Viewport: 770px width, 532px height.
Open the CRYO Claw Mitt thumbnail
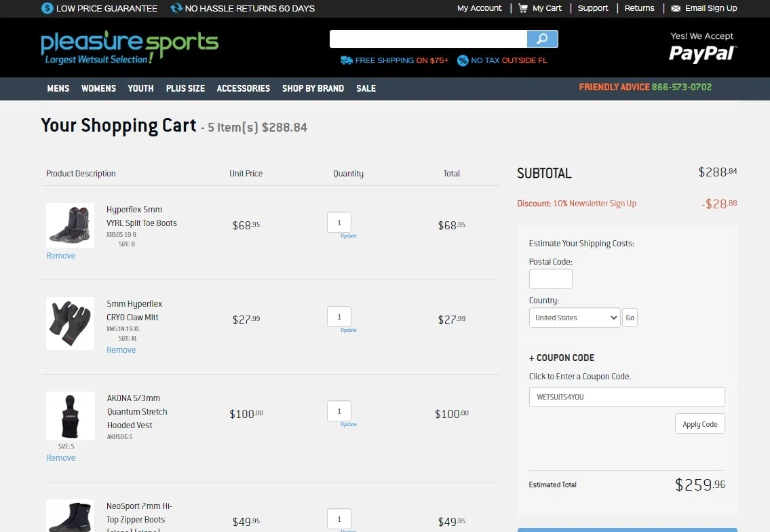71,323
